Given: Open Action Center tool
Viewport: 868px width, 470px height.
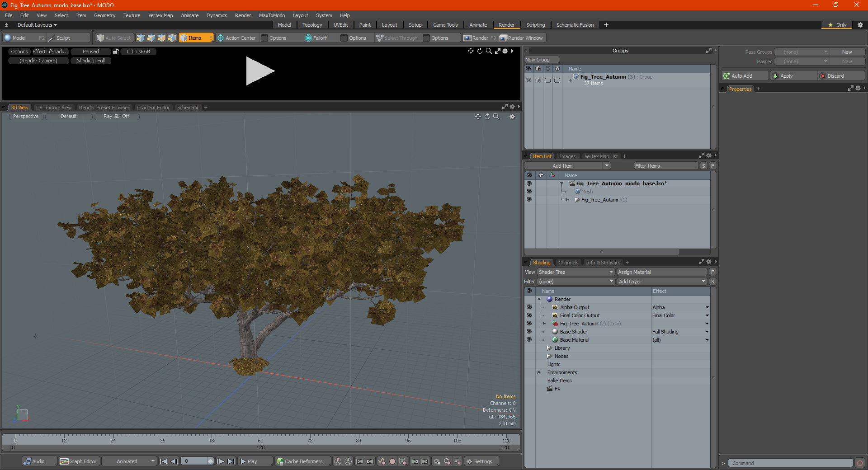Looking at the screenshot, I should 236,38.
